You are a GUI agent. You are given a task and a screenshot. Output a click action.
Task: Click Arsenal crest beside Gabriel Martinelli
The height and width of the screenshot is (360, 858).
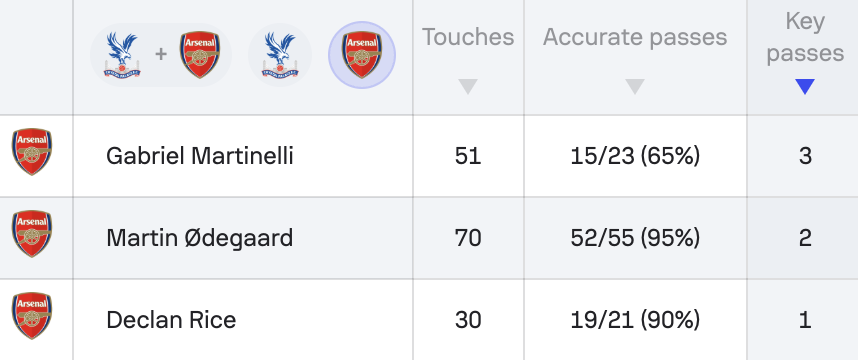[x=32, y=152]
